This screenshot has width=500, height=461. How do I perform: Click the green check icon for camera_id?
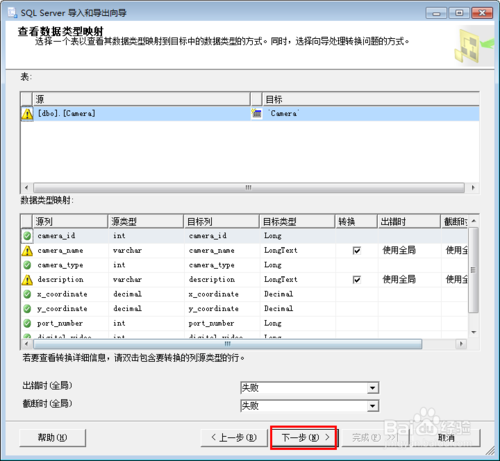point(27,236)
